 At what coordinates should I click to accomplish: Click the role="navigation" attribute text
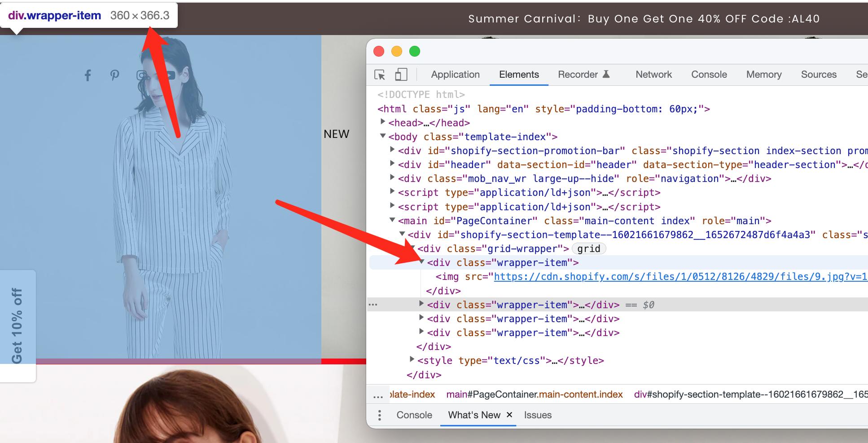(675, 179)
